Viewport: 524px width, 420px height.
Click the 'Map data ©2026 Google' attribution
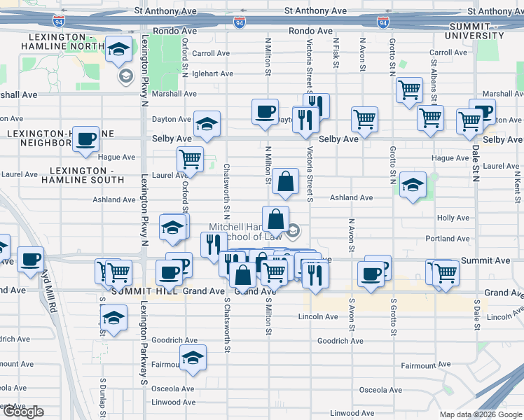point(481,415)
